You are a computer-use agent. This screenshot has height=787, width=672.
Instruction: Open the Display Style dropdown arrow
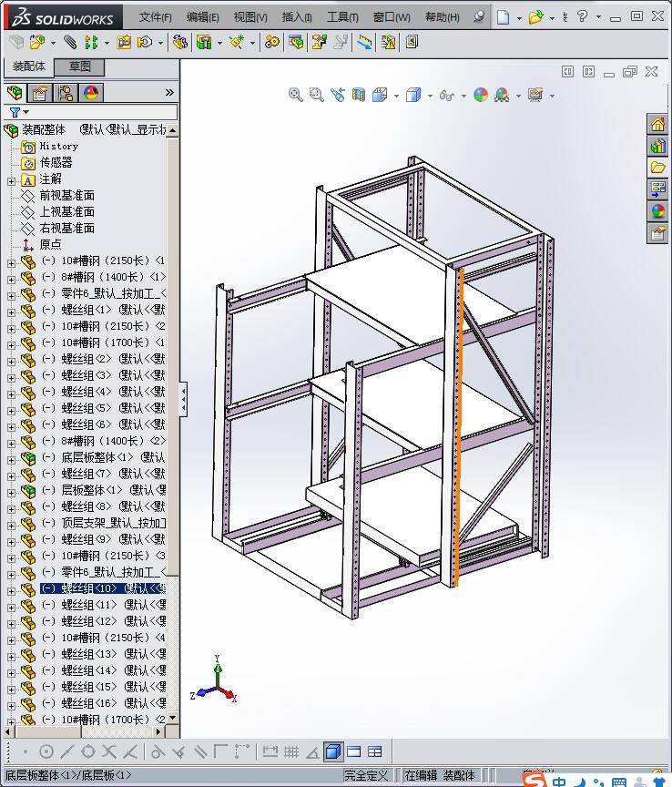click(430, 96)
